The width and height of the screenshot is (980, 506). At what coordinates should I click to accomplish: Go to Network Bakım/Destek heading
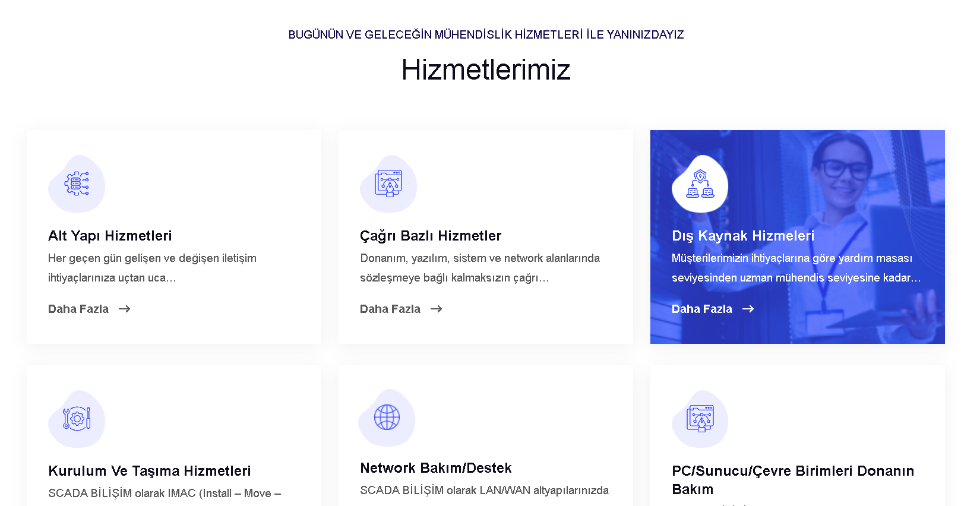pos(436,468)
